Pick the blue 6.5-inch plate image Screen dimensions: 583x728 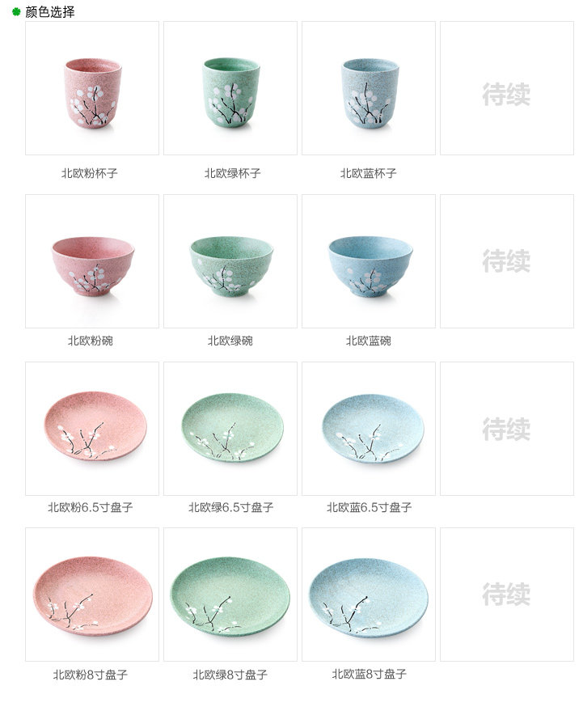pyautogui.click(x=369, y=429)
